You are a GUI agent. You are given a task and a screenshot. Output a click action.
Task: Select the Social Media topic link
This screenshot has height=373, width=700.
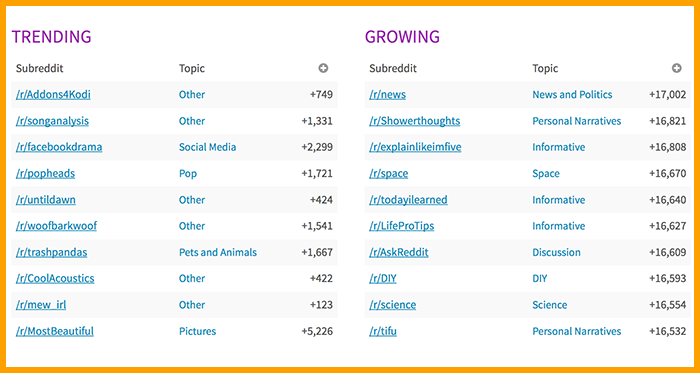tap(208, 147)
